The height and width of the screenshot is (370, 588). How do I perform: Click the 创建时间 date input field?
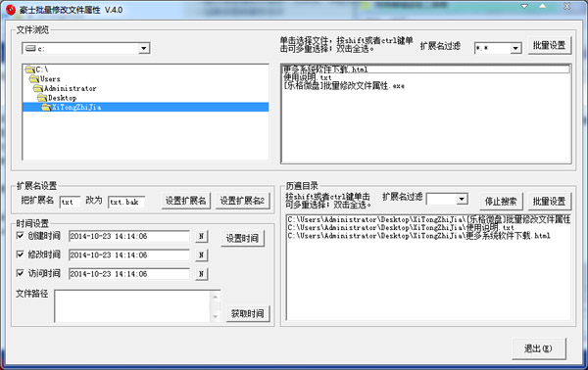tap(129, 236)
